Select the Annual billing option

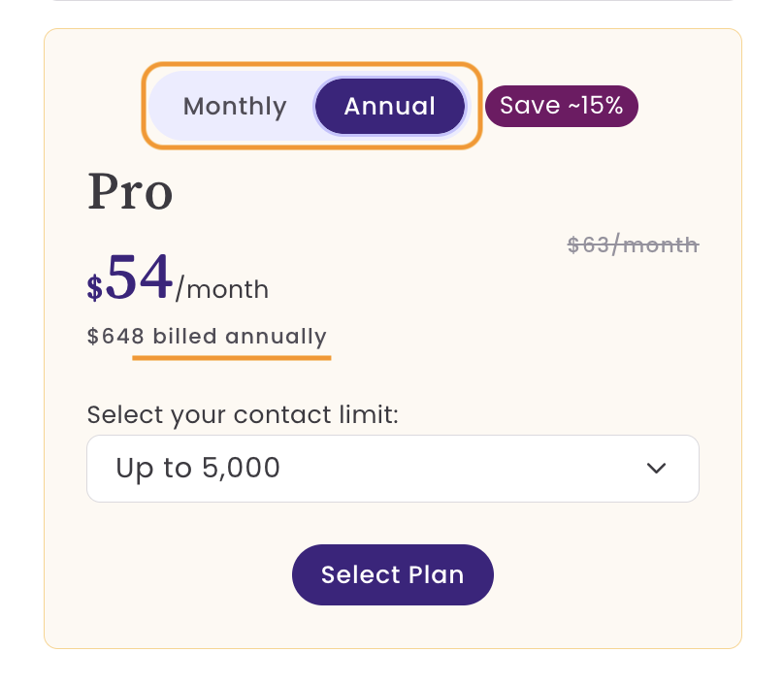tap(390, 106)
